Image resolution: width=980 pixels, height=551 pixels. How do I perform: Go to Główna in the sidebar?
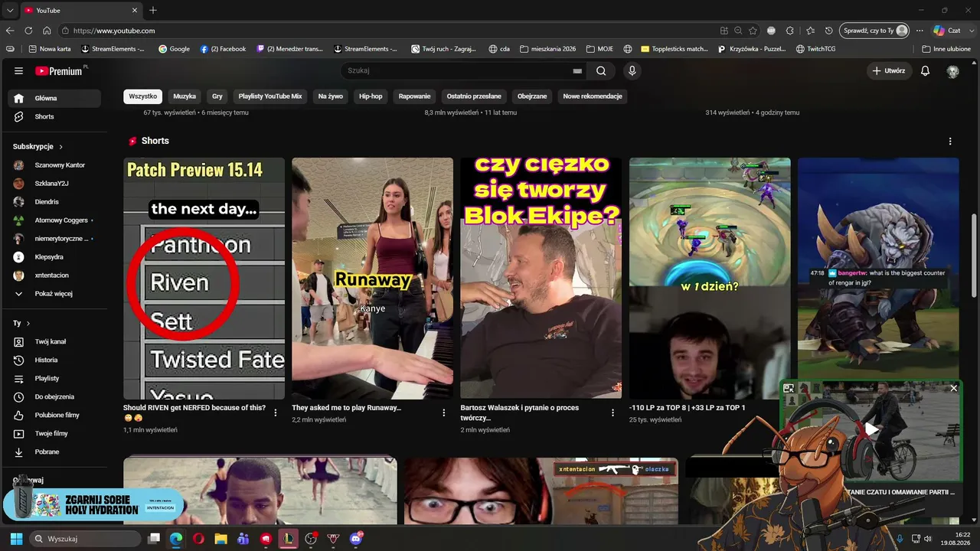coord(54,98)
